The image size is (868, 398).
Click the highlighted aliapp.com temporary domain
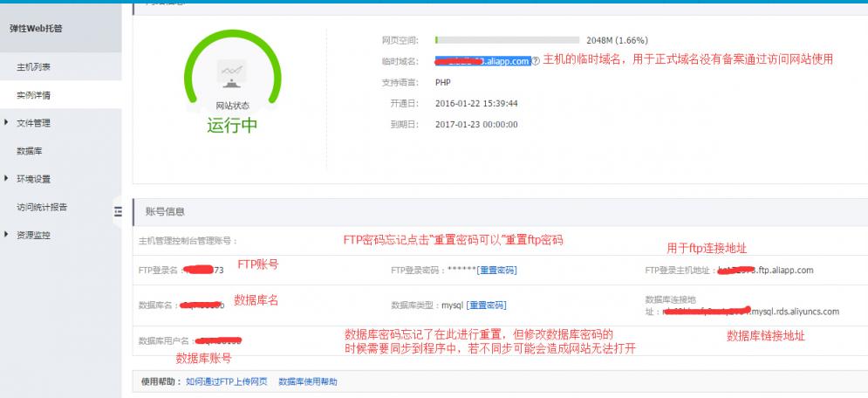click(x=482, y=61)
